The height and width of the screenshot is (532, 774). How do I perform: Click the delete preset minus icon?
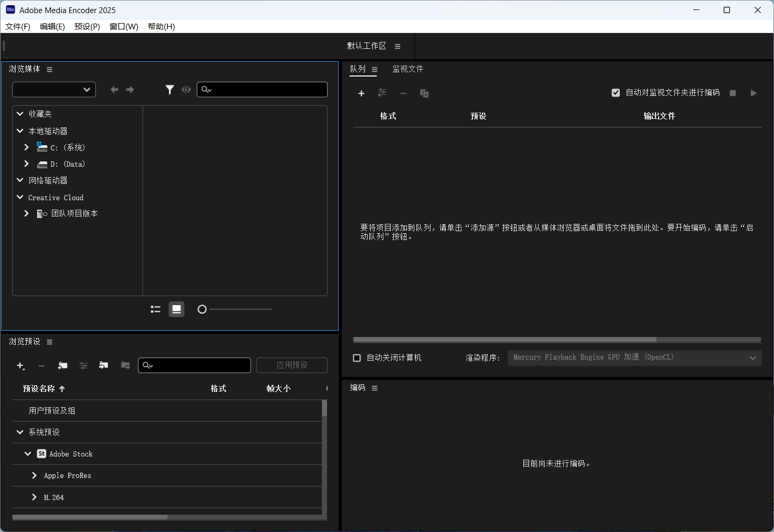41,366
